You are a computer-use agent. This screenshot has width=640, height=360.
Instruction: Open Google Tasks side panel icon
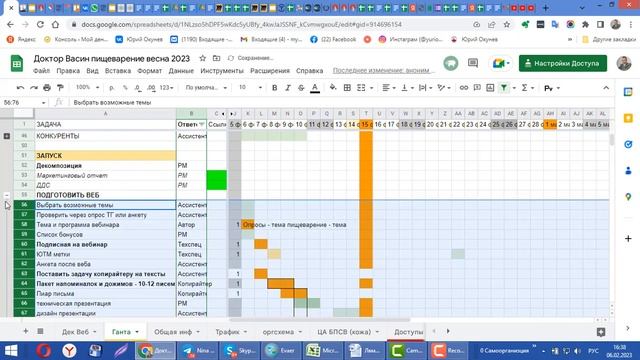628,144
